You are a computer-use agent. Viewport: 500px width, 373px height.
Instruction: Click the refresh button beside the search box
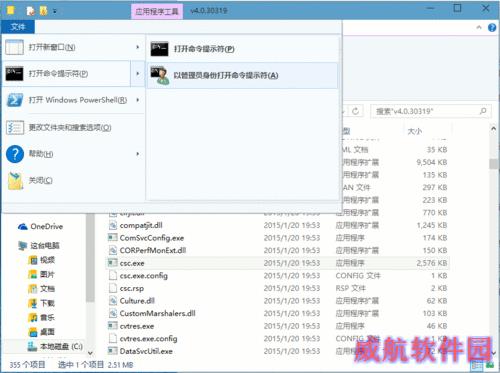point(355,111)
